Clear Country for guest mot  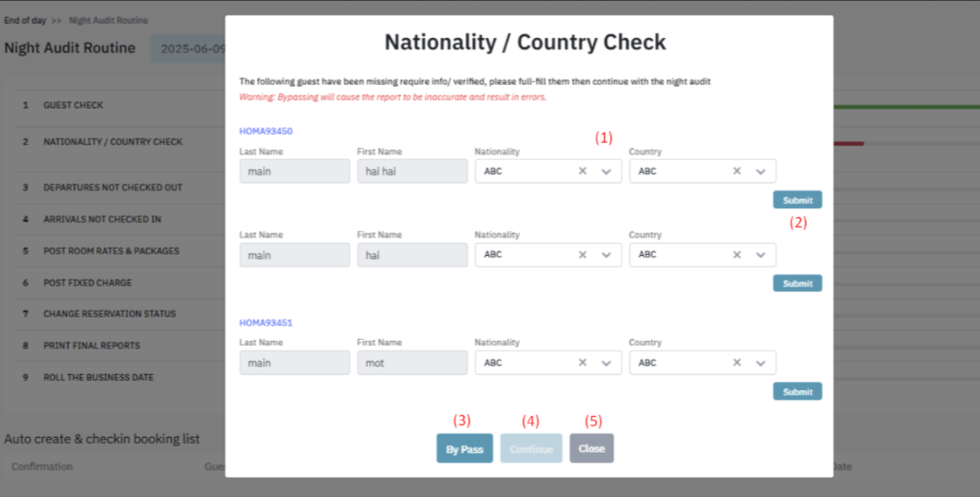tap(736, 362)
